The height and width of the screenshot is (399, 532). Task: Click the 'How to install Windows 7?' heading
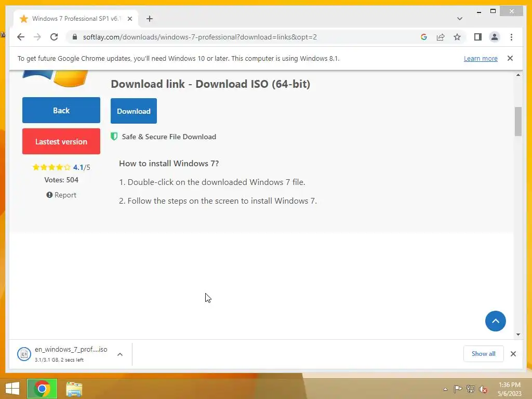point(169,164)
